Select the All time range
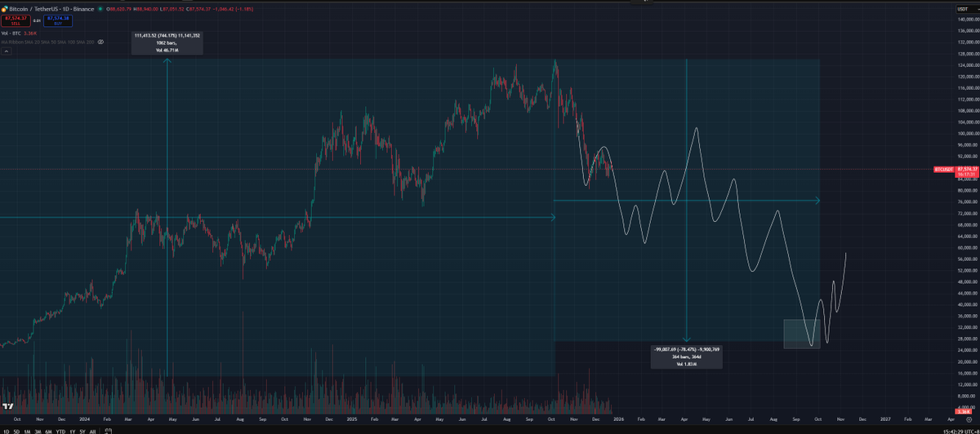This screenshot has height=434, width=980. pos(92,431)
